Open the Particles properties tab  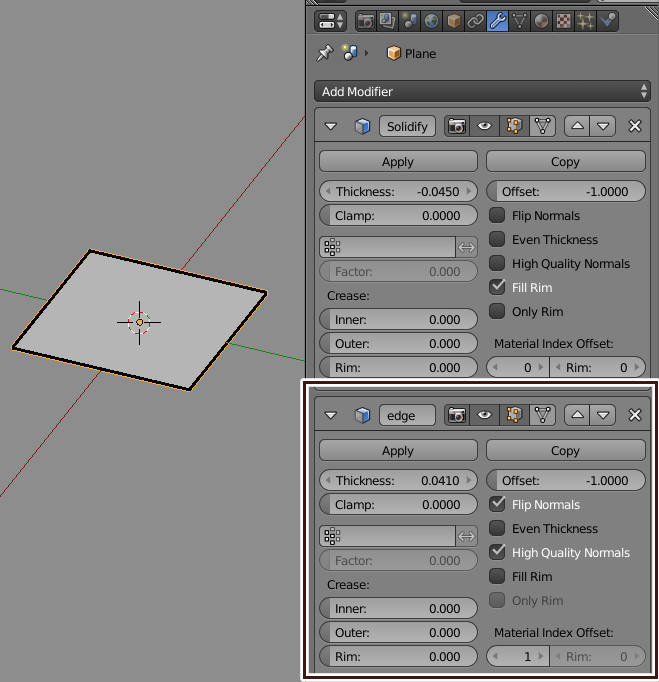[x=585, y=21]
